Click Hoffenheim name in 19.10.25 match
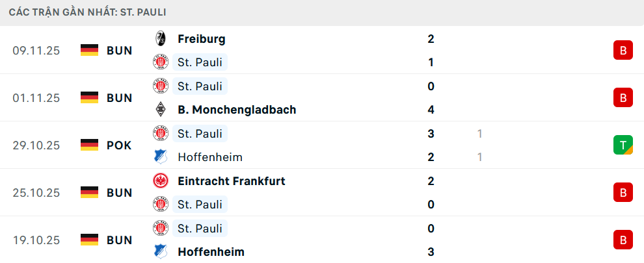This screenshot has height=263, width=644. pos(211,252)
